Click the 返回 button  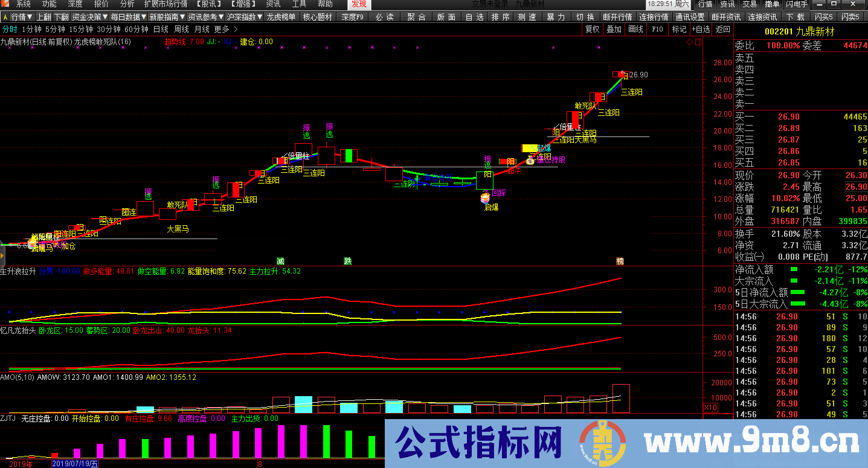tap(722, 29)
